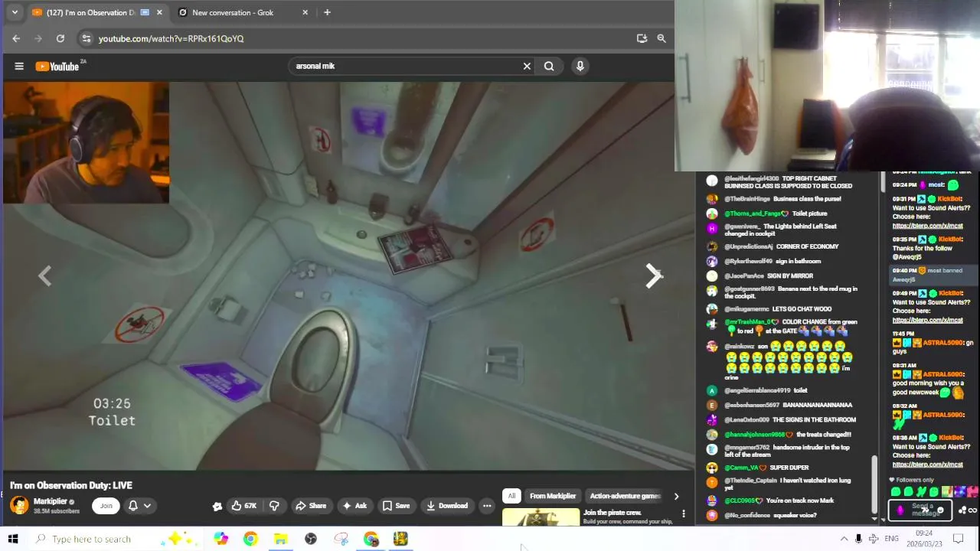The width and height of the screenshot is (980, 551).
Task: Open site information icon beside the URL
Action: point(87,38)
